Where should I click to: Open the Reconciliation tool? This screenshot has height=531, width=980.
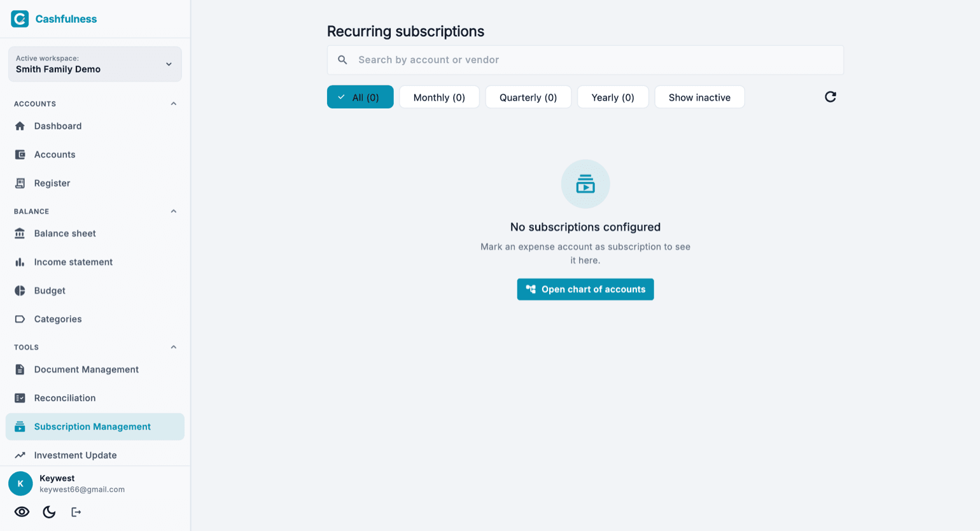[95, 398]
